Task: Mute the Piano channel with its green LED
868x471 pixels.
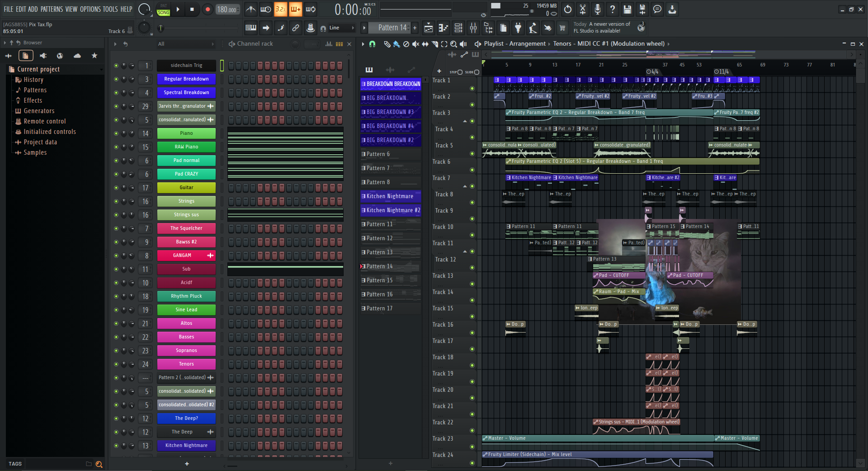Action: pos(116,133)
